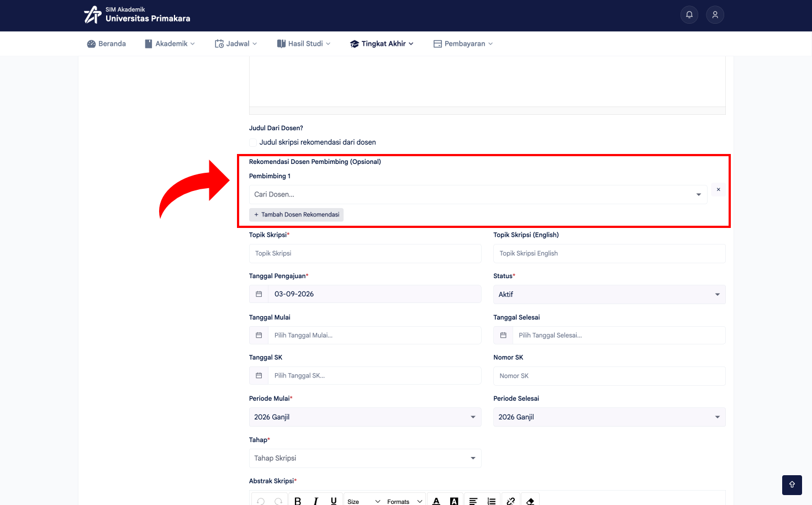This screenshot has width=812, height=505.
Task: Click the Topik Skripsi English field
Action: coord(609,253)
